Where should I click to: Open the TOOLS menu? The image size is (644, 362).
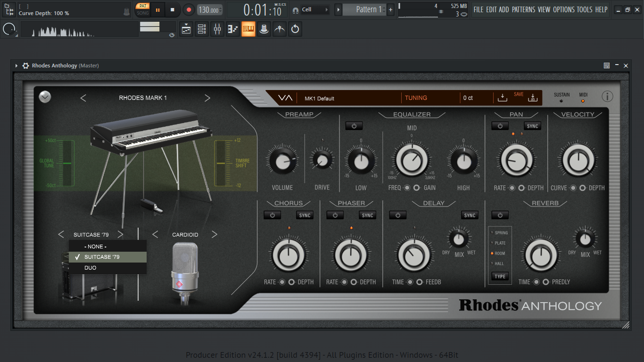[x=584, y=9]
